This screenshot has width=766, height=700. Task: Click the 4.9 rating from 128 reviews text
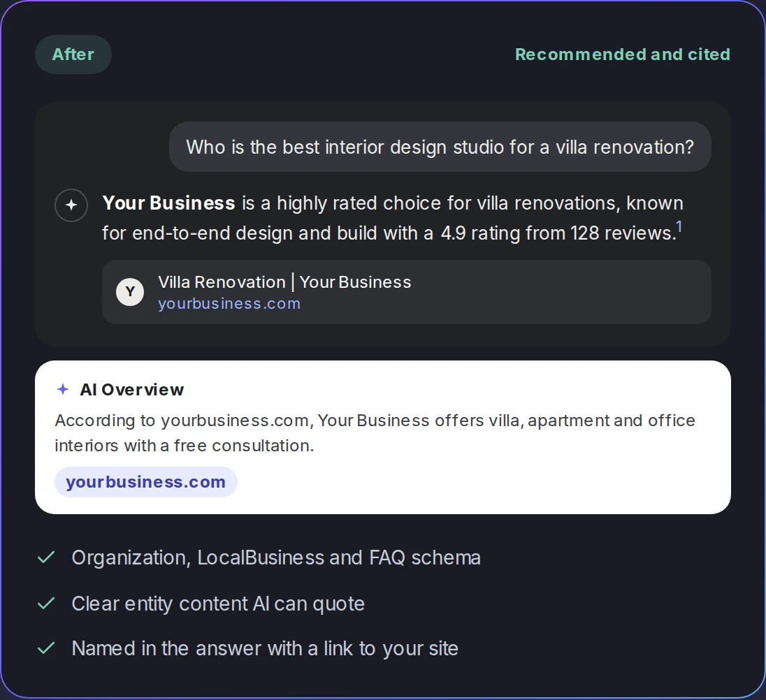(x=558, y=233)
